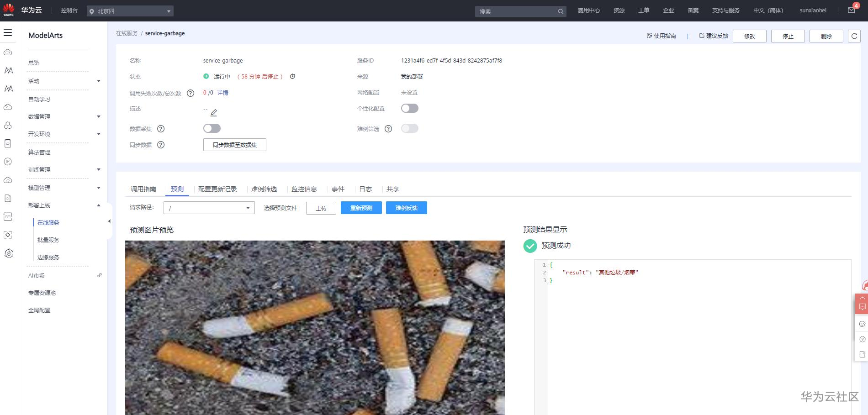Open the hamburger menu icon
Viewport: 868px width, 415px height.
point(8,32)
